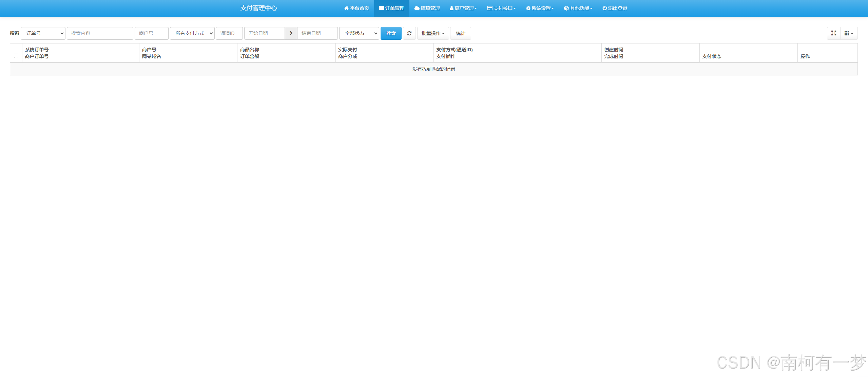Viewport: 868px width, 377px height.
Task: Click the blue 搜索 button
Action: coord(391,33)
